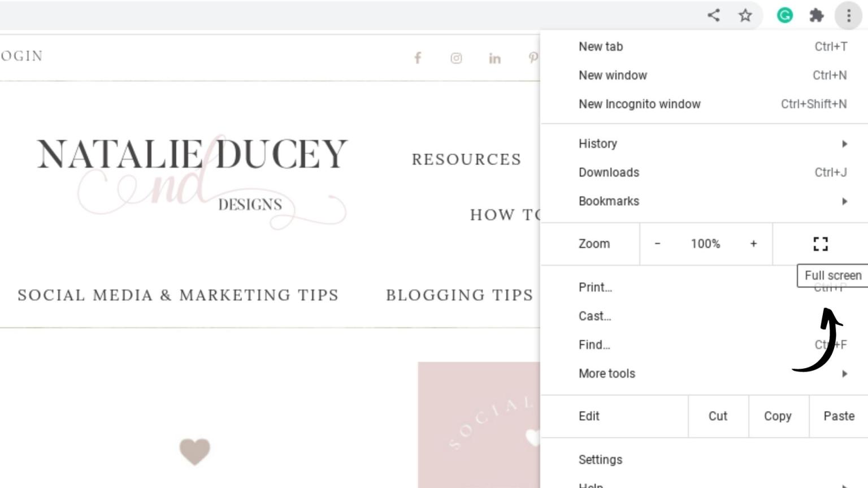
Task: Click the taupe heart icon
Action: (x=195, y=452)
